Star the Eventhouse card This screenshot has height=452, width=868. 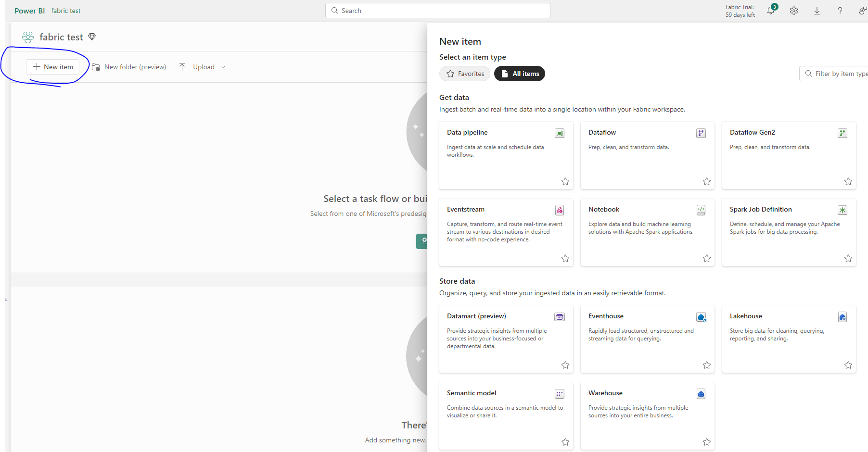(x=707, y=365)
